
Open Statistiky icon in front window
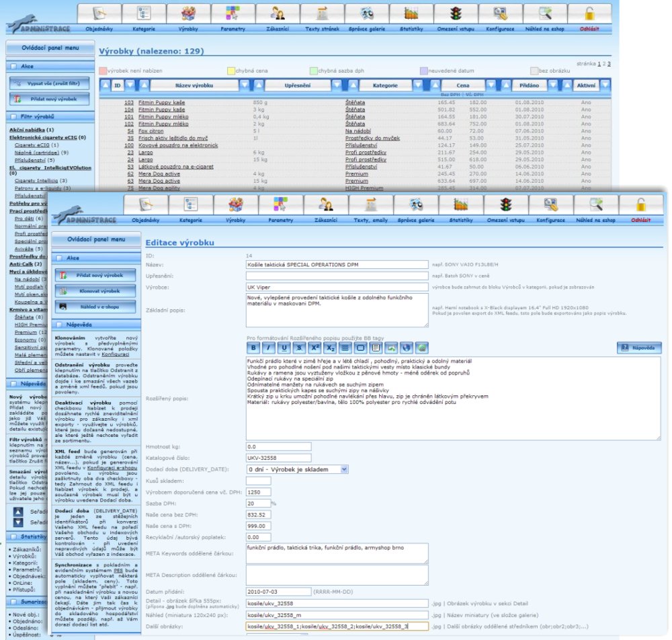pyautogui.click(x=461, y=206)
